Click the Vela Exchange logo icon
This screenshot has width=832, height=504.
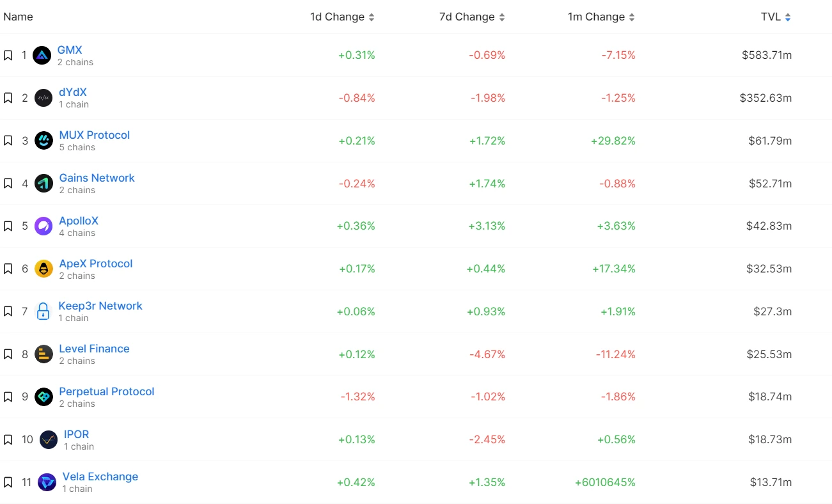(47, 482)
